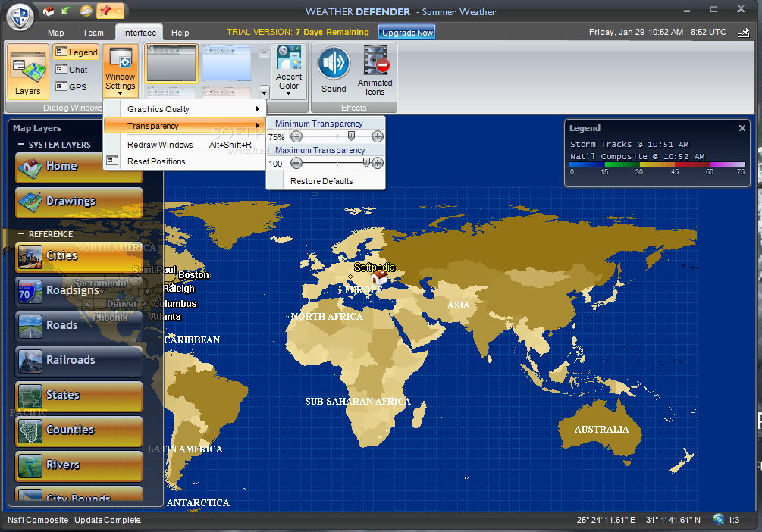Viewport: 762px width, 532px height.
Task: Toggle Animated Icons effect
Action: (x=375, y=71)
